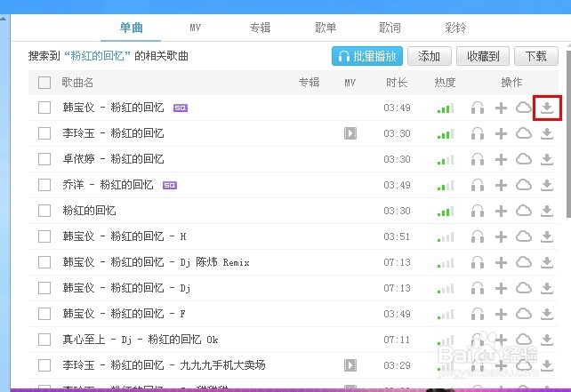The width and height of the screenshot is (571, 392).
Task: Listen to 韩宝仪 - 粉红的回忆 - H
Action: pos(478,237)
